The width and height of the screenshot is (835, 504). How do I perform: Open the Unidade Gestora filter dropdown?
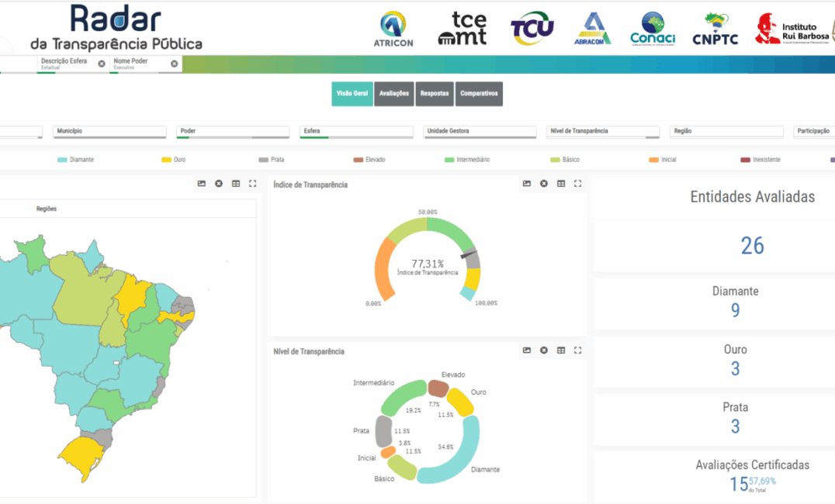[x=480, y=132]
